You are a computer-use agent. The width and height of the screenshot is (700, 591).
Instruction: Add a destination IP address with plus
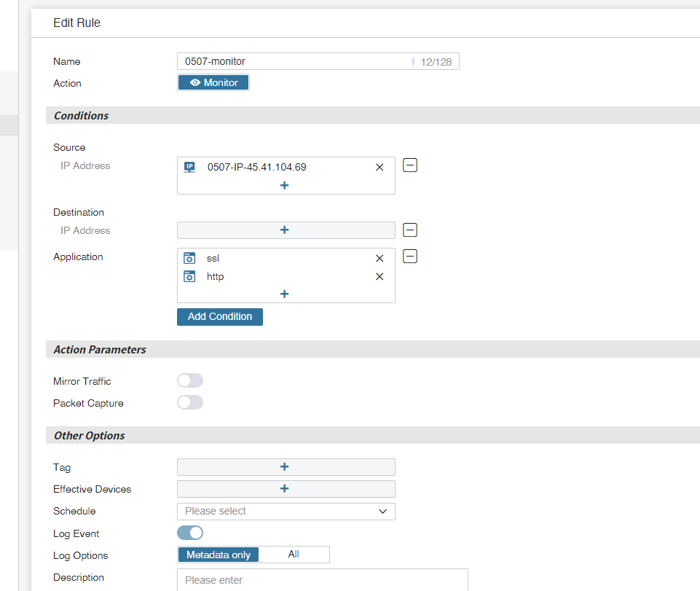point(285,230)
